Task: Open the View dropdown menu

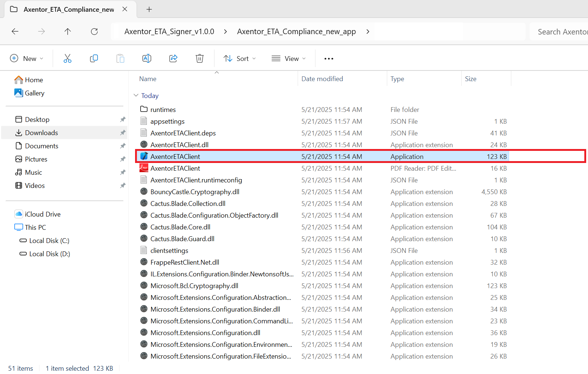Action: point(288,58)
